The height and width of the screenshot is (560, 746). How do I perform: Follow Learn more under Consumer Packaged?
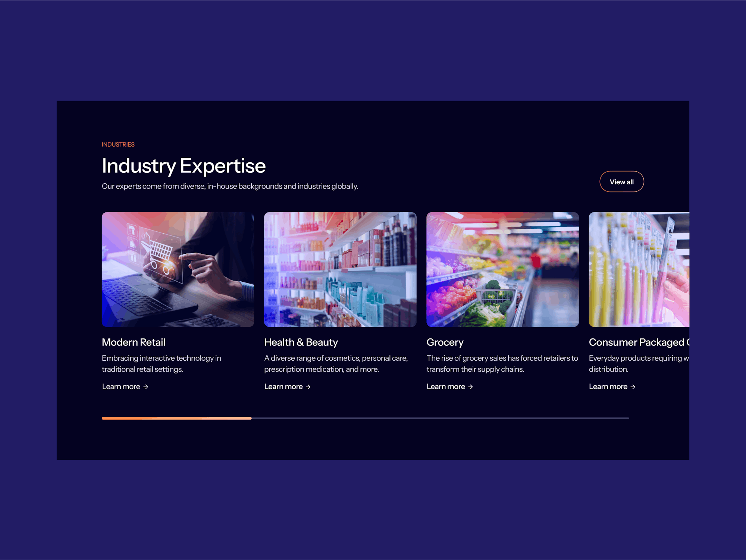(x=608, y=387)
